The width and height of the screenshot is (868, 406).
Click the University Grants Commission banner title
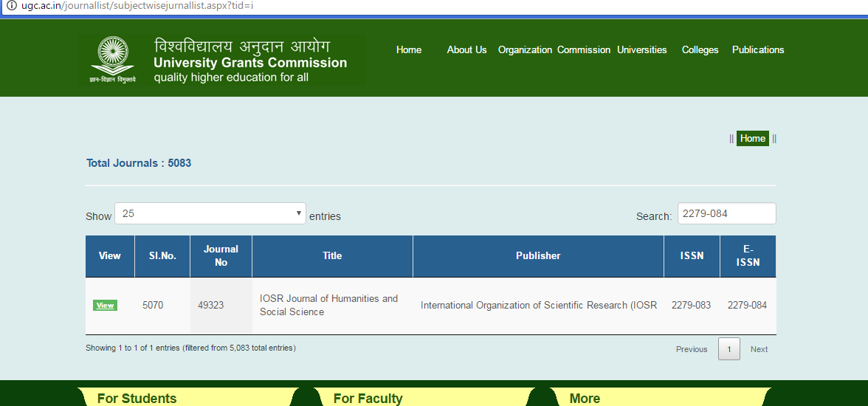[250, 63]
